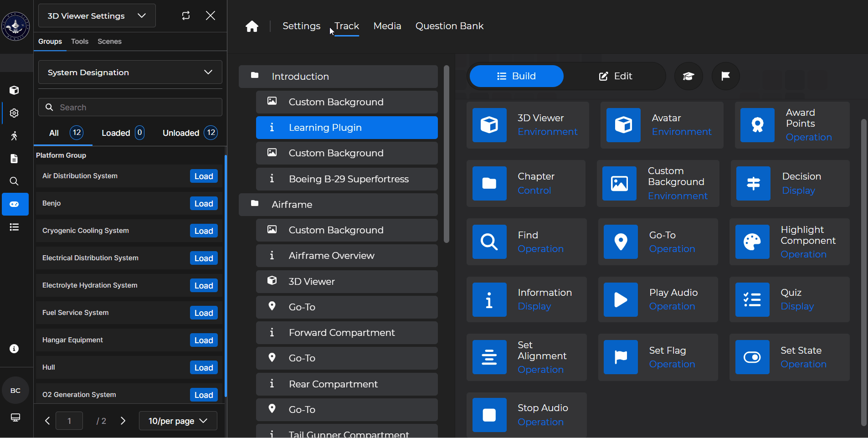Click the magnifier icon in left sidebar
The height and width of the screenshot is (438, 868).
point(14,181)
